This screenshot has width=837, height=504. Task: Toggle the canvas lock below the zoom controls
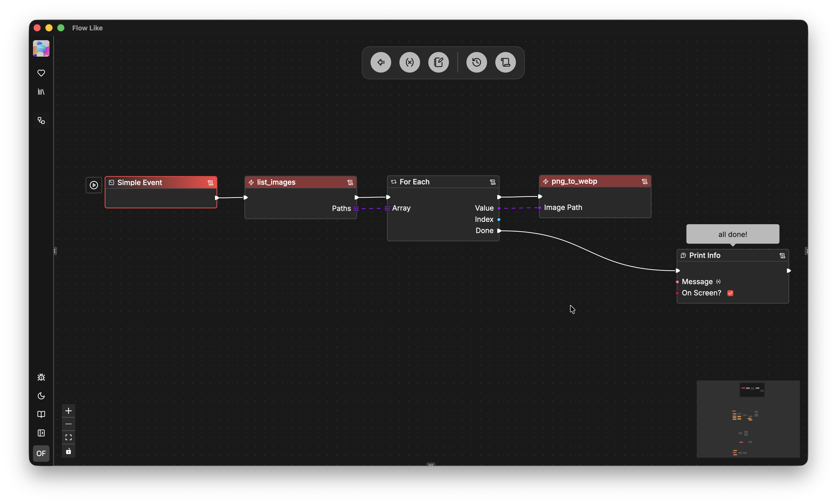pos(68,451)
